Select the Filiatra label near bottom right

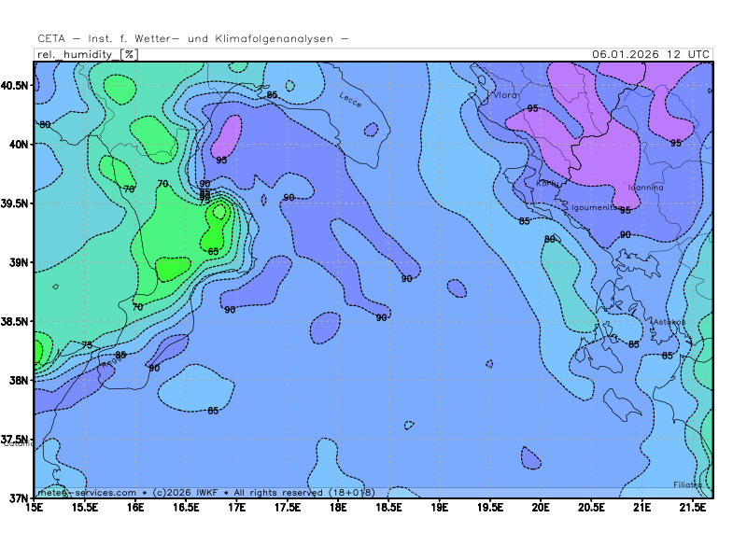click(687, 484)
